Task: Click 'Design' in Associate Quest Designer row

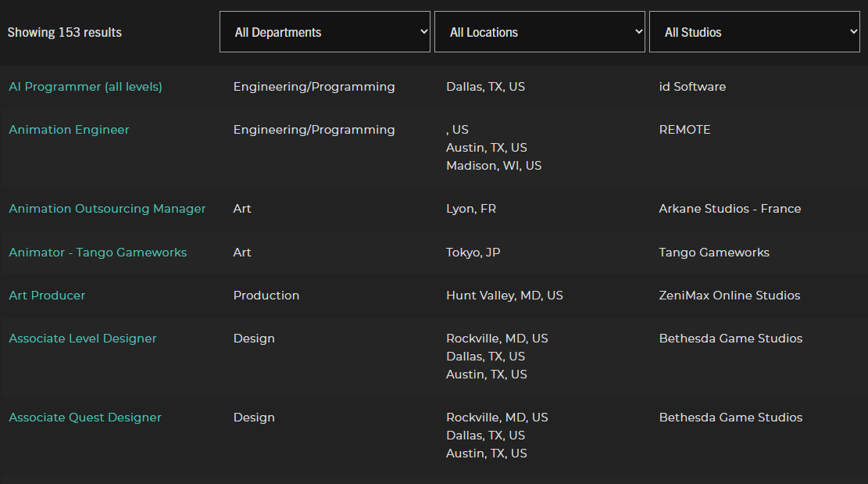Action: click(x=254, y=418)
